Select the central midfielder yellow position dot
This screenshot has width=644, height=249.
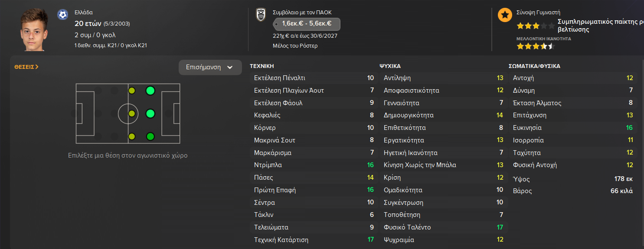132,113
